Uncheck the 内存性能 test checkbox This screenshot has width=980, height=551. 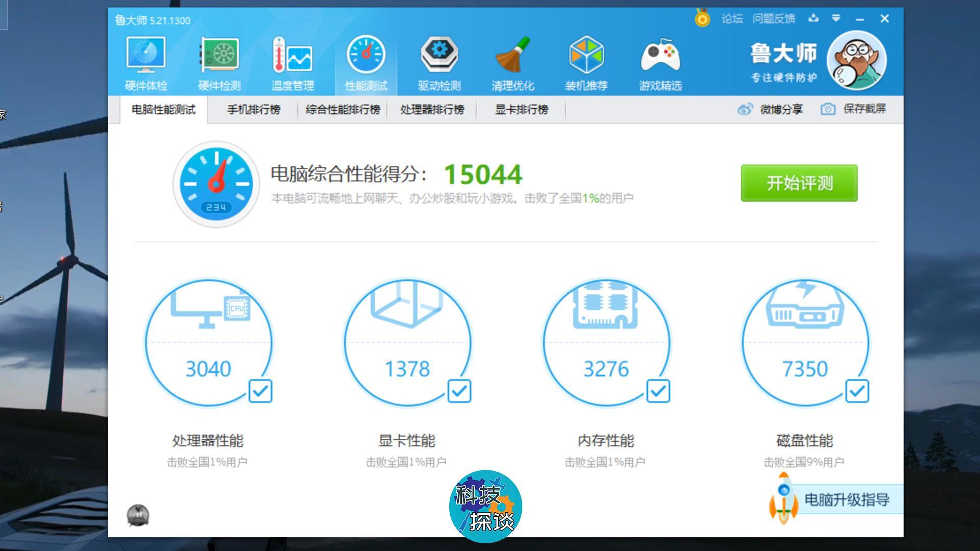click(x=658, y=391)
